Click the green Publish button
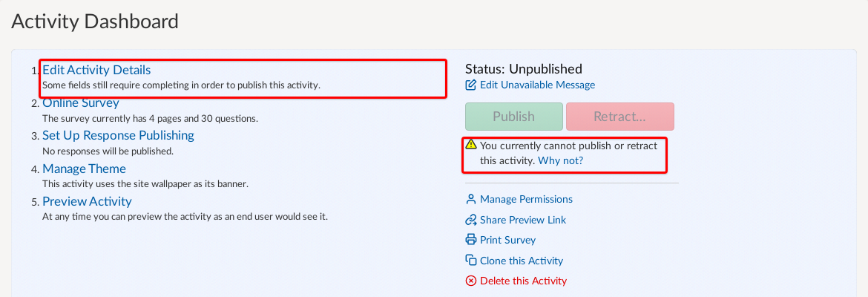The height and width of the screenshot is (297, 868). [x=513, y=117]
